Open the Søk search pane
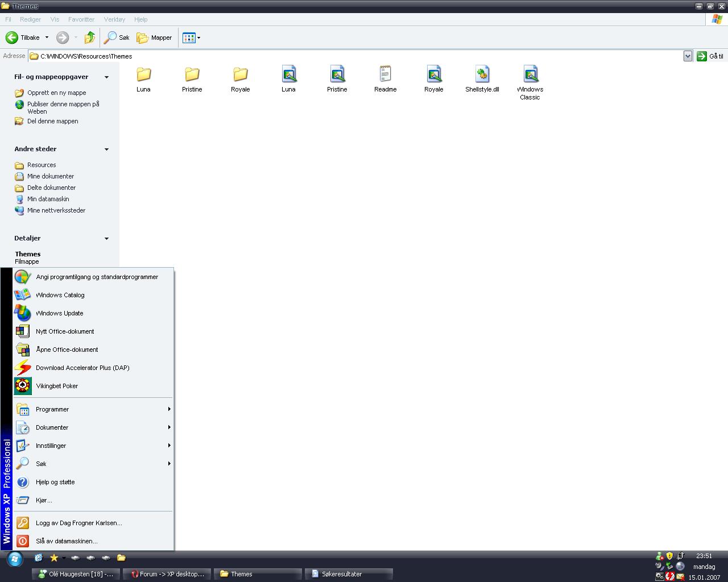This screenshot has width=728, height=582. coord(117,38)
